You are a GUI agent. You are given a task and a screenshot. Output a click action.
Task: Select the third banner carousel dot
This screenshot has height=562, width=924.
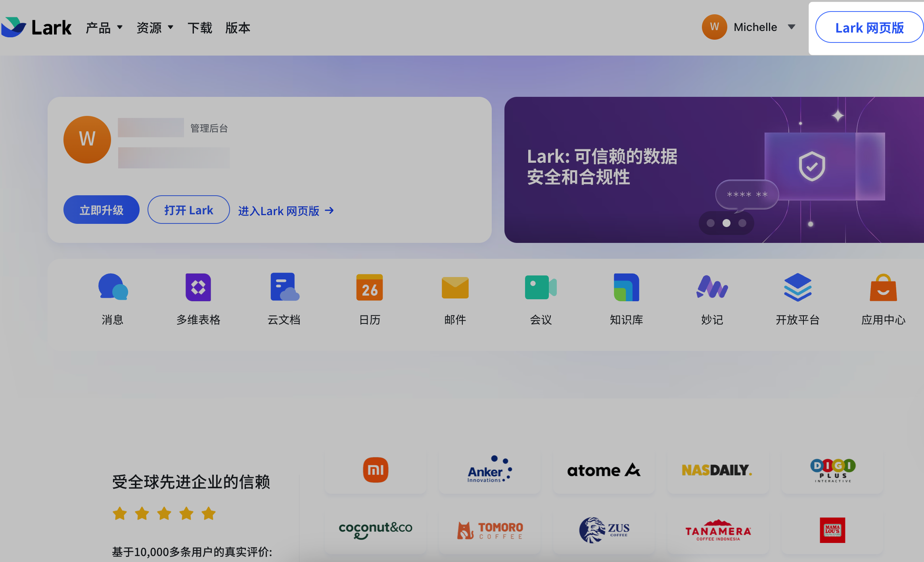point(742,223)
